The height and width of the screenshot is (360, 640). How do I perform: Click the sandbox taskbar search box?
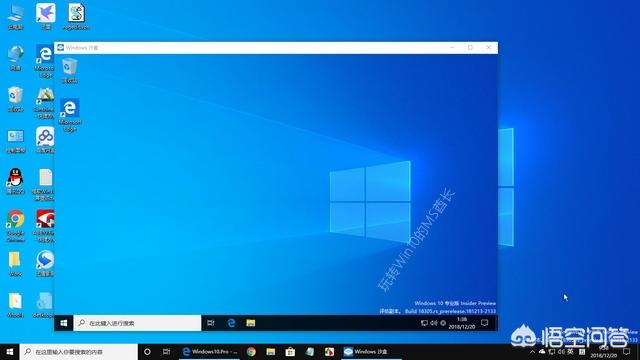138,323
